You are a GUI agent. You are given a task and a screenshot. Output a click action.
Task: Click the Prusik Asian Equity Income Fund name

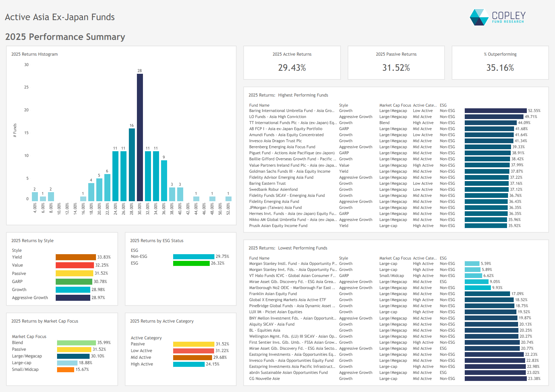[x=278, y=226]
